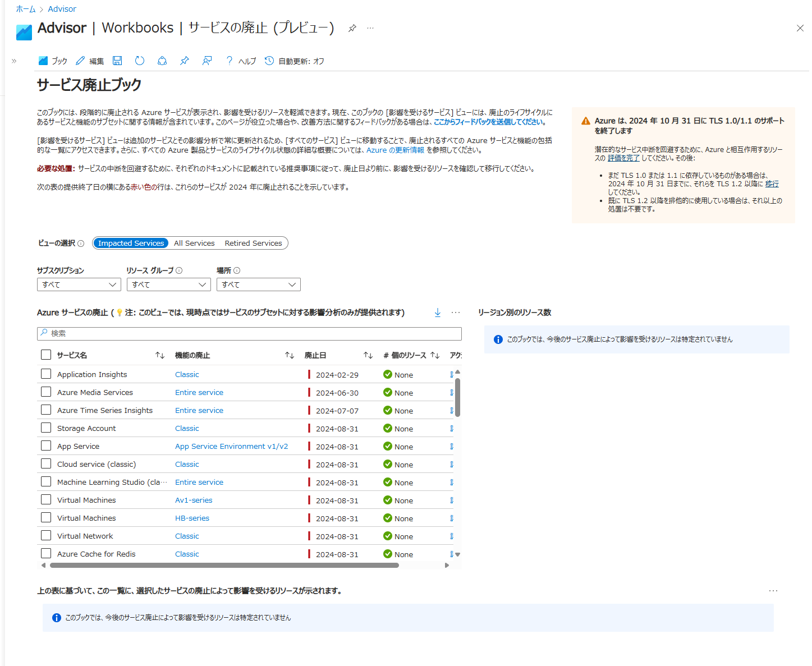The height and width of the screenshot is (666, 812).
Task: Click scroll-down arrow of table
Action: point(458,554)
